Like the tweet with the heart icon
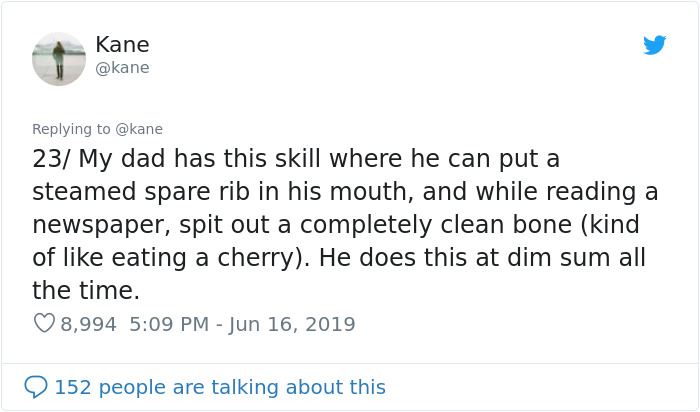 pyautogui.click(x=44, y=324)
